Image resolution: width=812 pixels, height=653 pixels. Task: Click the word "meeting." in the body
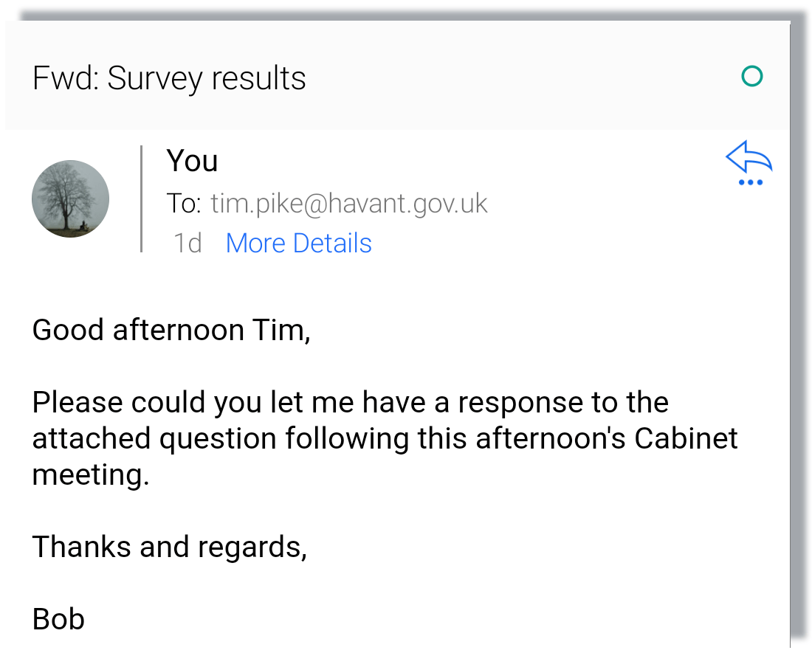(x=91, y=474)
